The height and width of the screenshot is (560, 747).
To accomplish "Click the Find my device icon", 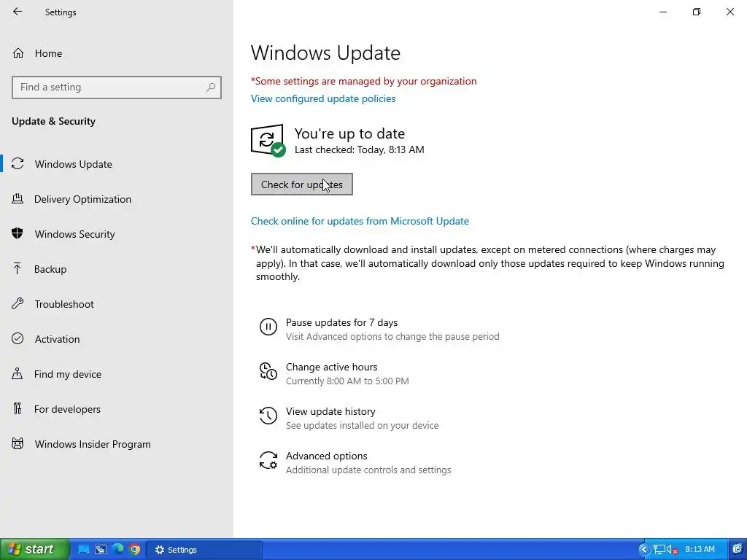I will point(18,373).
